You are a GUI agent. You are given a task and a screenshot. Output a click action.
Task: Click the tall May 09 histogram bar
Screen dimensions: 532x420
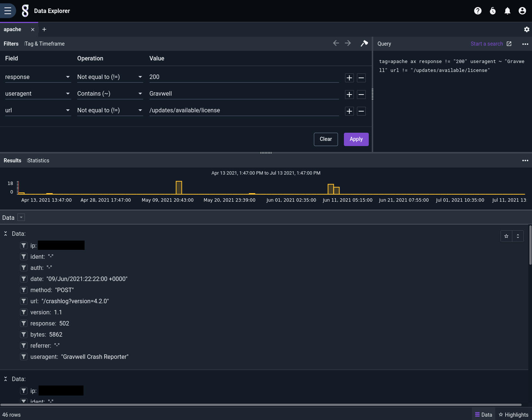[179, 188]
